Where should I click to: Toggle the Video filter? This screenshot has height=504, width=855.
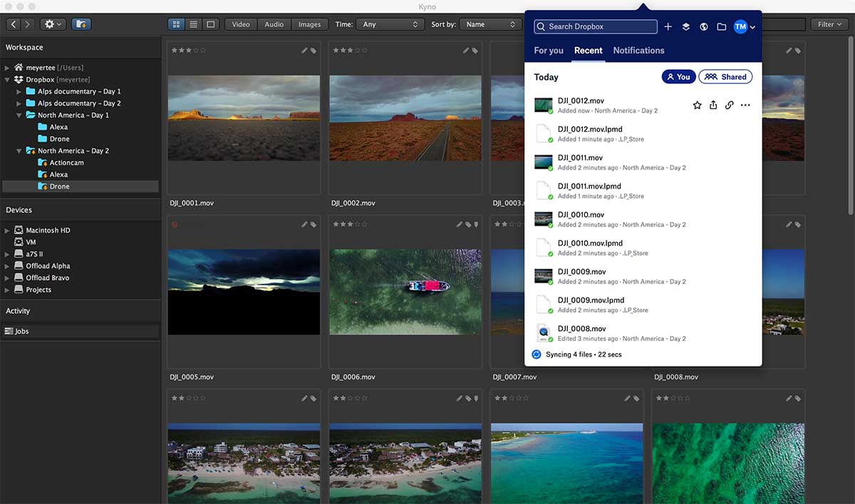(x=241, y=24)
